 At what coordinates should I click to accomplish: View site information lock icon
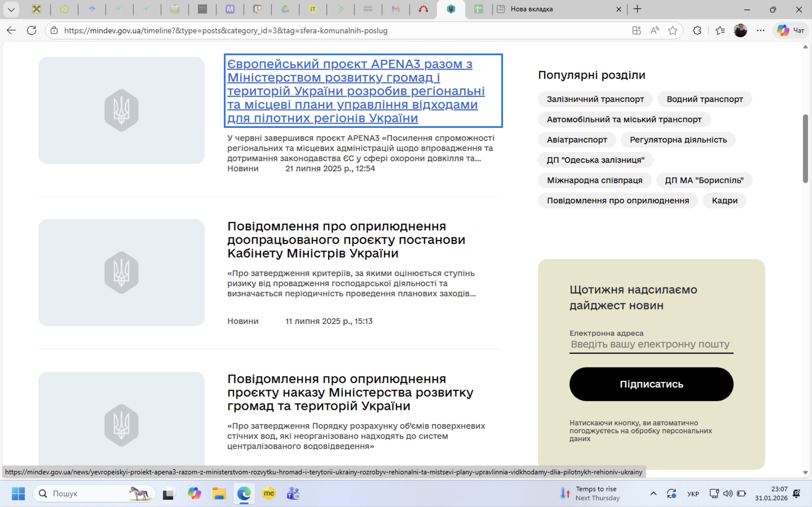coord(54,30)
